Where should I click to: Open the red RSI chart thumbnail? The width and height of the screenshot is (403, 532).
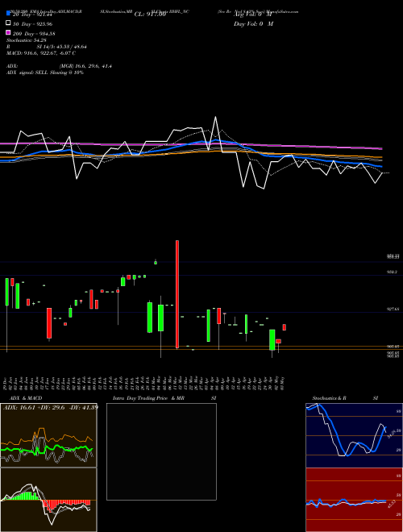(354, 500)
